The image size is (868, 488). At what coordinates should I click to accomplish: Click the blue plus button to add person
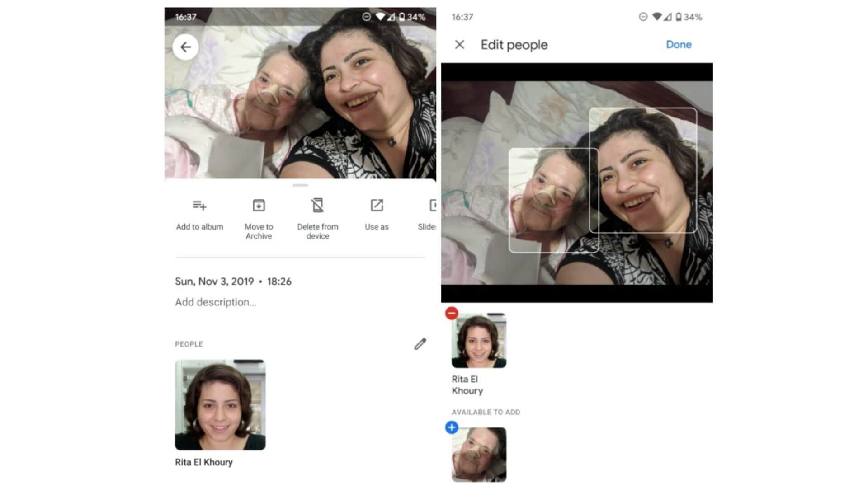click(451, 427)
